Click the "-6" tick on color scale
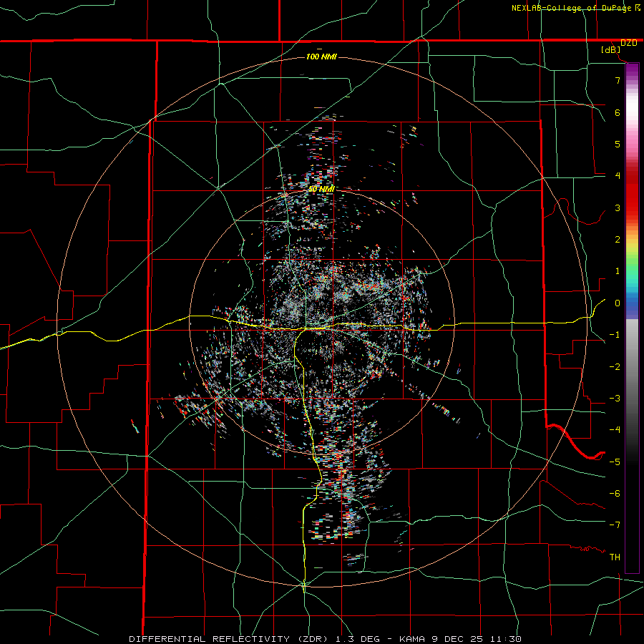Screen dimensions: 644x644 615,494
